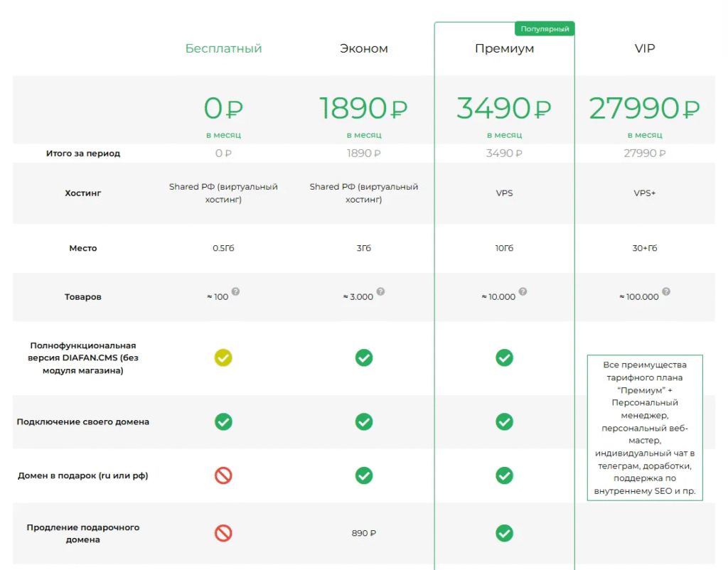The height and width of the screenshot is (570, 728).
Task: Click Премиум checkmark for Домен в подарок
Action: click(504, 475)
